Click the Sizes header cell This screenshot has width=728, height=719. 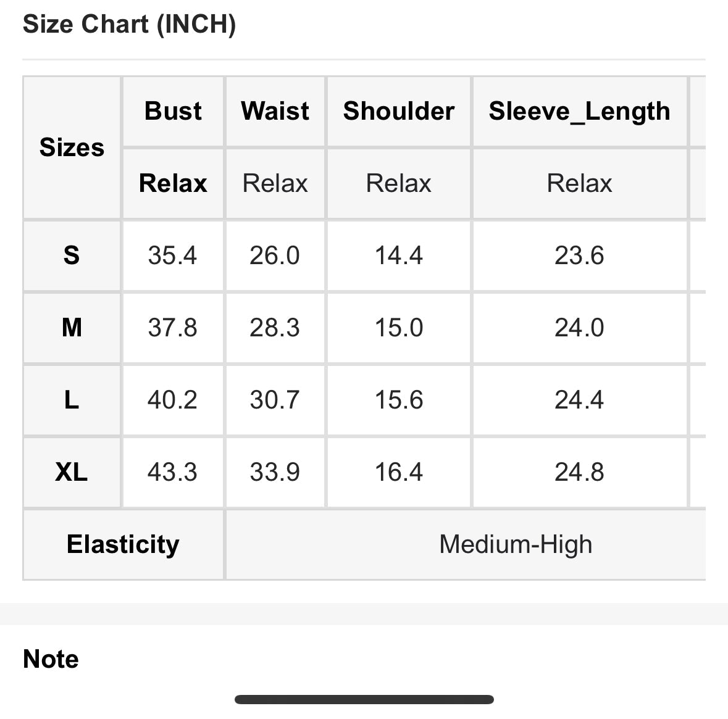[x=72, y=148]
